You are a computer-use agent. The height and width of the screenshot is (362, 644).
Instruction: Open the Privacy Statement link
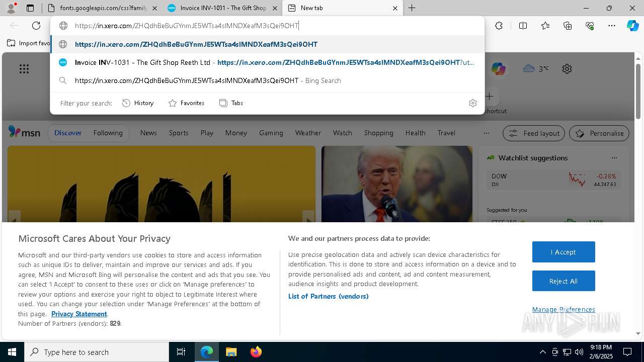[x=79, y=314]
